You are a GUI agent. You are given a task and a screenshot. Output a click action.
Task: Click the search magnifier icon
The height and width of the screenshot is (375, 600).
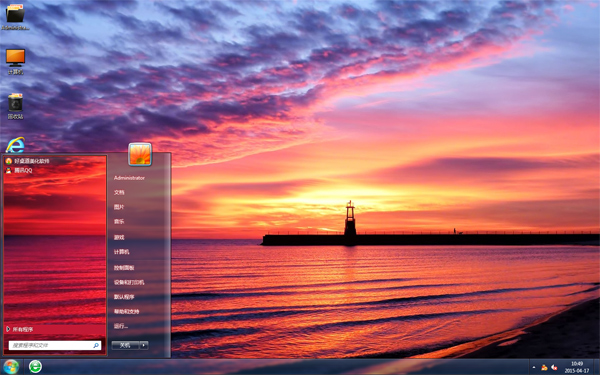click(x=96, y=345)
